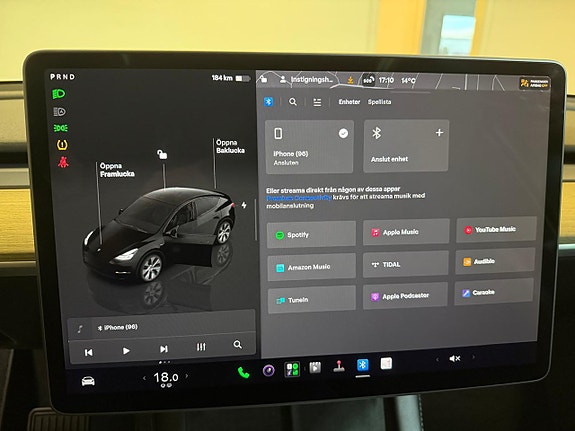The image size is (575, 431).
Task: Launch Amazon Music streaming app
Action: point(311,267)
